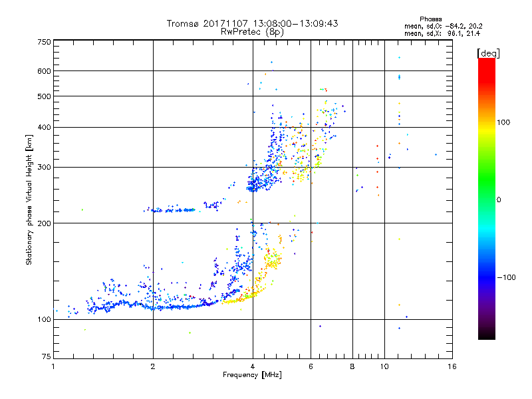The image size is (532, 399).
Task: Click the x-axis label '2'
Action: (153, 366)
